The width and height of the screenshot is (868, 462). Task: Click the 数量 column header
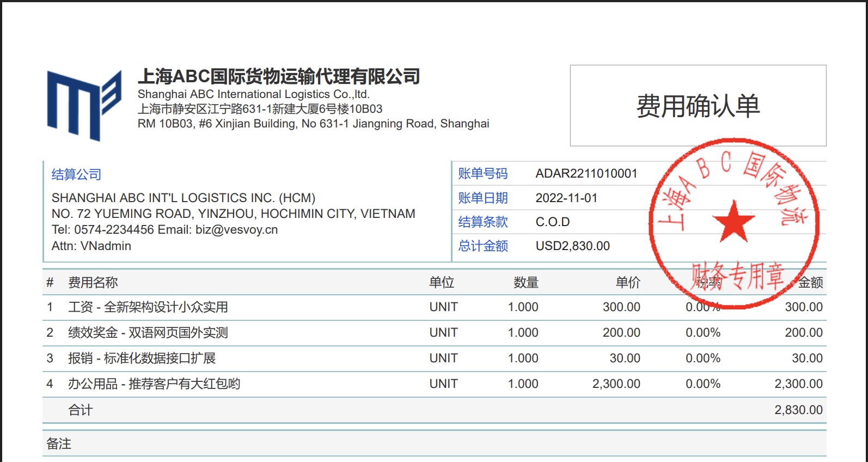[x=525, y=283]
